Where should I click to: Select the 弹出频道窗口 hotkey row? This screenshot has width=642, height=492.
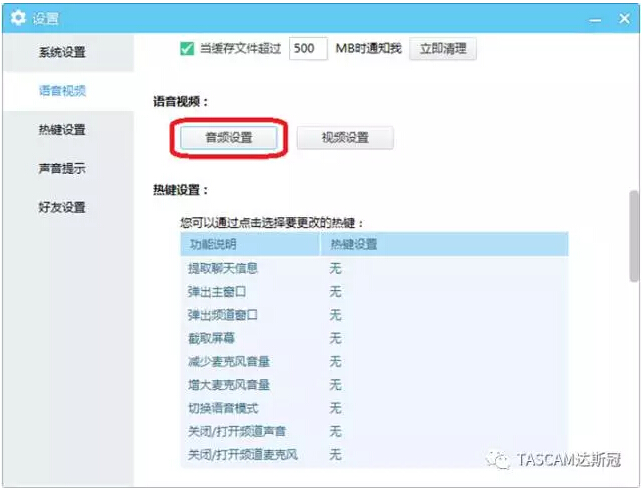[374, 315]
